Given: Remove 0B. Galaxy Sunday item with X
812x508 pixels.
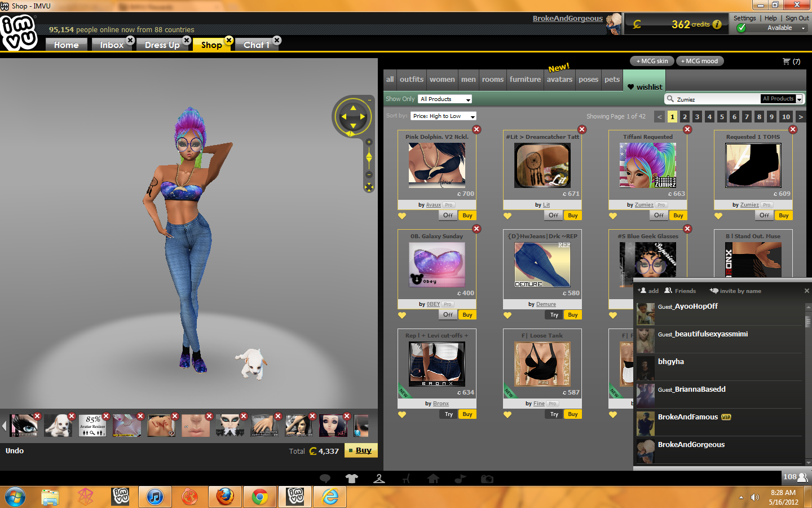Looking at the screenshot, I should tap(476, 229).
